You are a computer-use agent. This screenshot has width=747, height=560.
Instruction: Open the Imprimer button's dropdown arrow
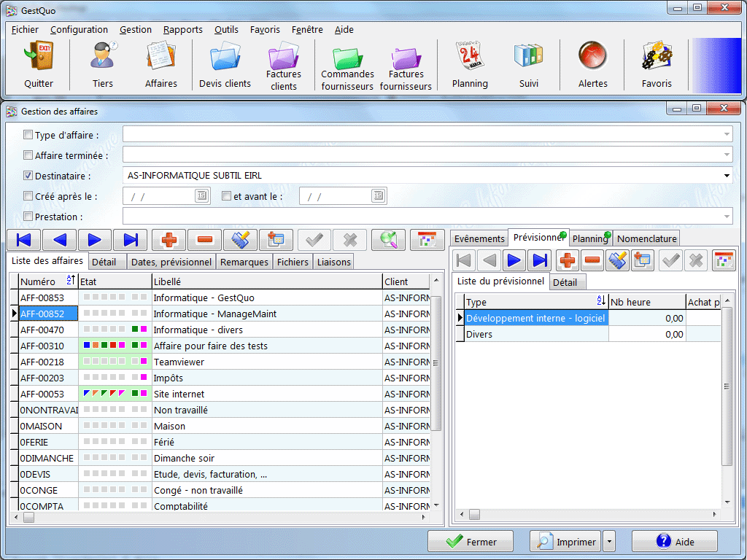pyautogui.click(x=609, y=542)
